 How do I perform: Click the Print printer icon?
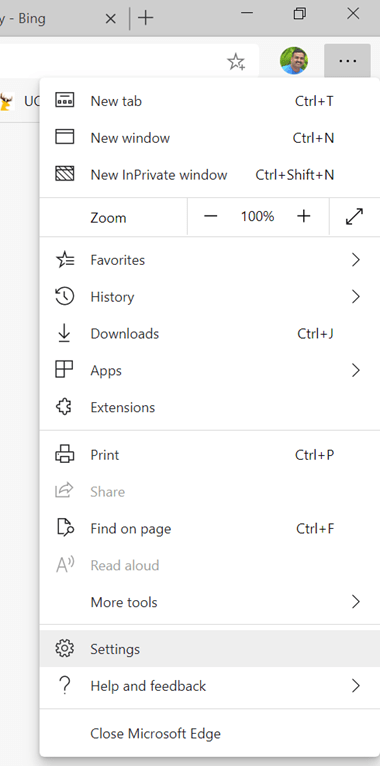[x=64, y=454]
